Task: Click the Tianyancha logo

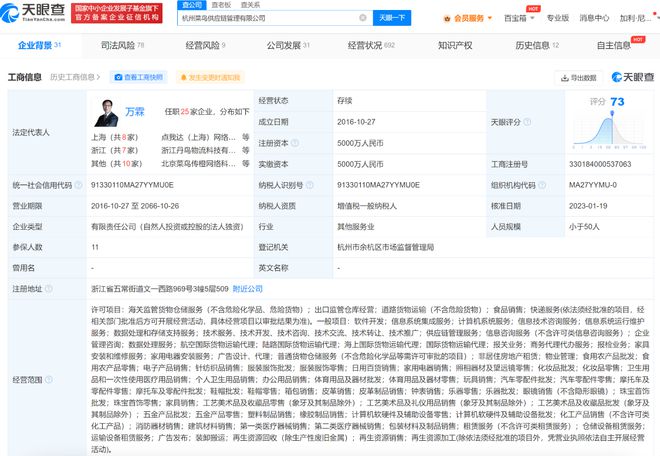Action: point(33,13)
